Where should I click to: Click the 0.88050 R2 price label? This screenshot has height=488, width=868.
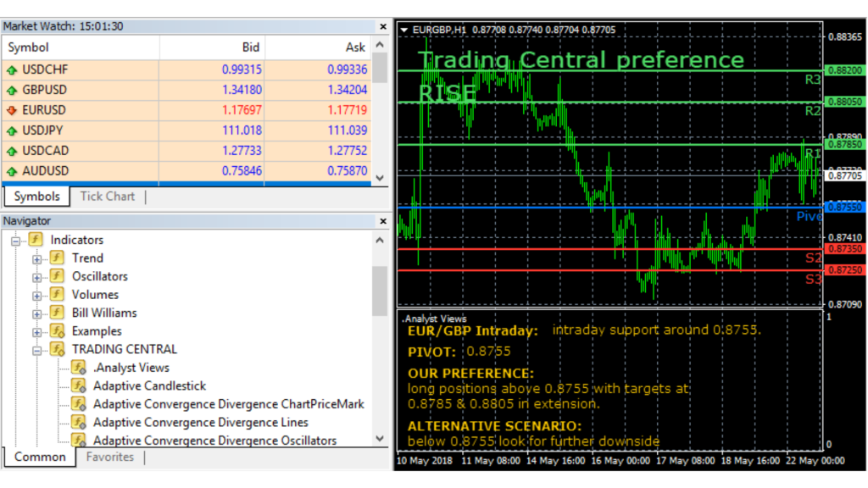(845, 102)
